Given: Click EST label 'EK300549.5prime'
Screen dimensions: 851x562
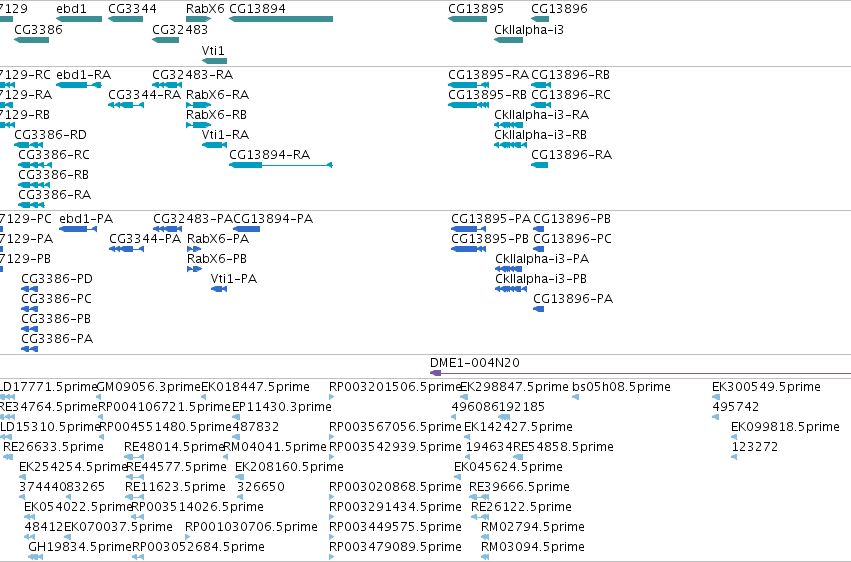Looking at the screenshot, I should pyautogui.click(x=766, y=387).
